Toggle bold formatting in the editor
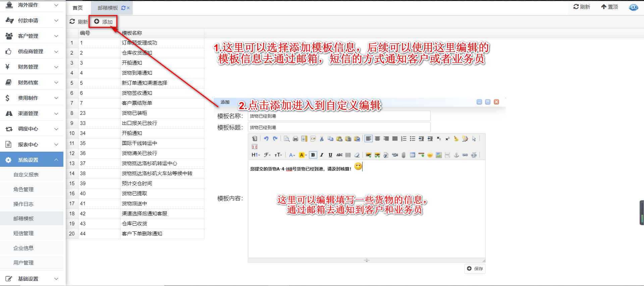The image size is (644, 286). (313, 155)
